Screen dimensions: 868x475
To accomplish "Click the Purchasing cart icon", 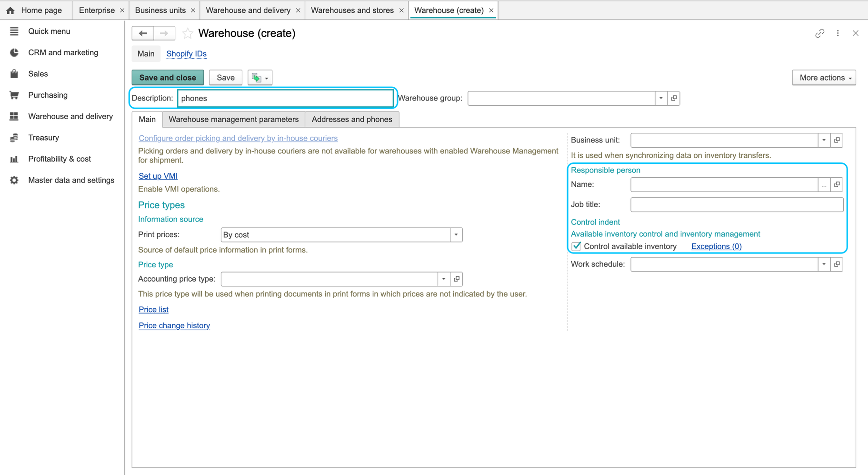I will coord(14,95).
